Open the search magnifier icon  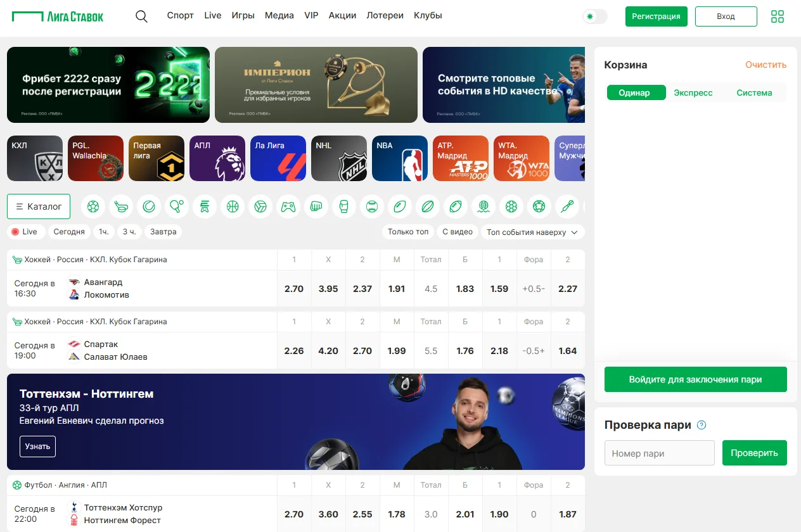pyautogui.click(x=141, y=16)
